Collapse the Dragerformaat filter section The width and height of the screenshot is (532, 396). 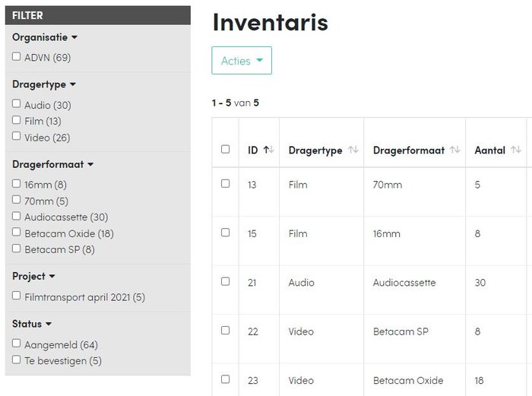52,164
